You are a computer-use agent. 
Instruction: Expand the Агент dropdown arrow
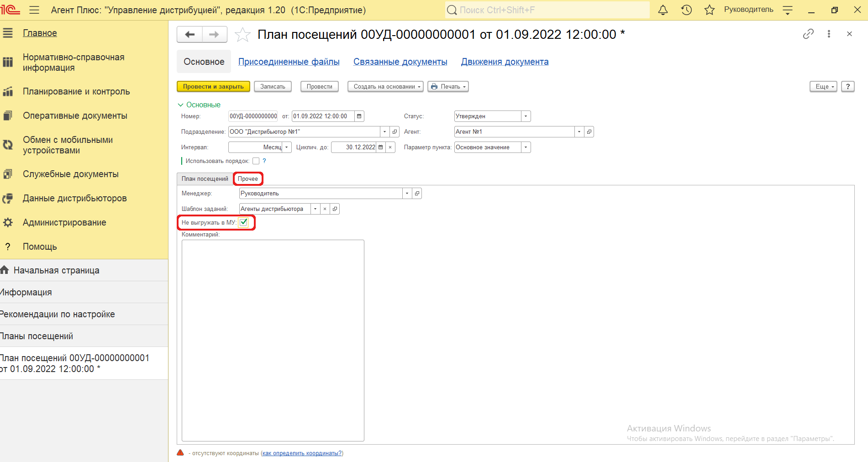tap(579, 131)
